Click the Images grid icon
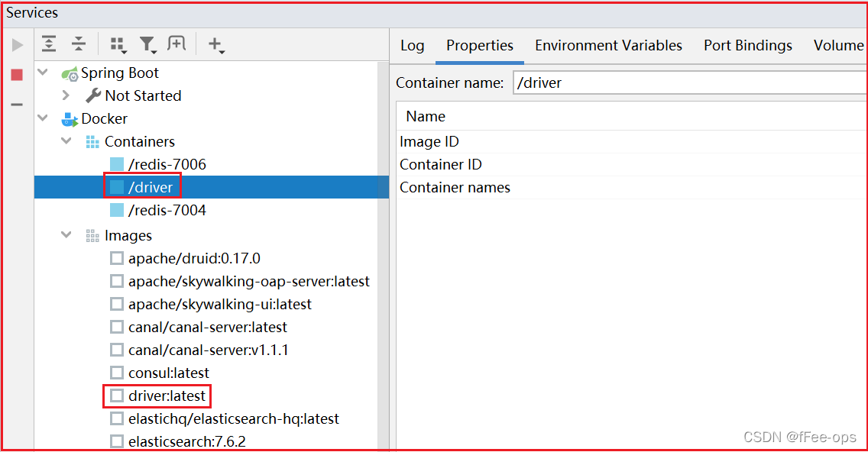Image resolution: width=868 pixels, height=452 pixels. click(x=92, y=236)
